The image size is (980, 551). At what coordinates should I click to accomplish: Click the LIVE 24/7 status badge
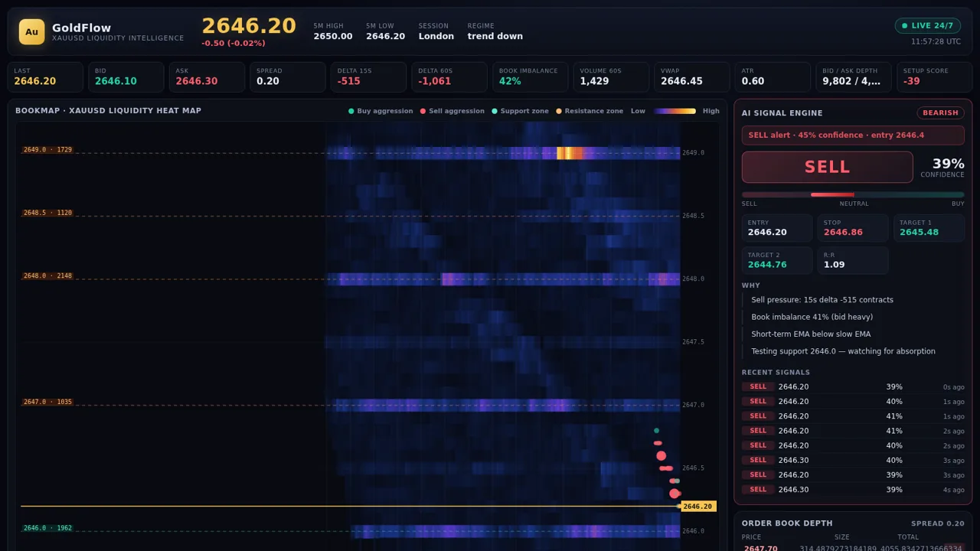[927, 25]
